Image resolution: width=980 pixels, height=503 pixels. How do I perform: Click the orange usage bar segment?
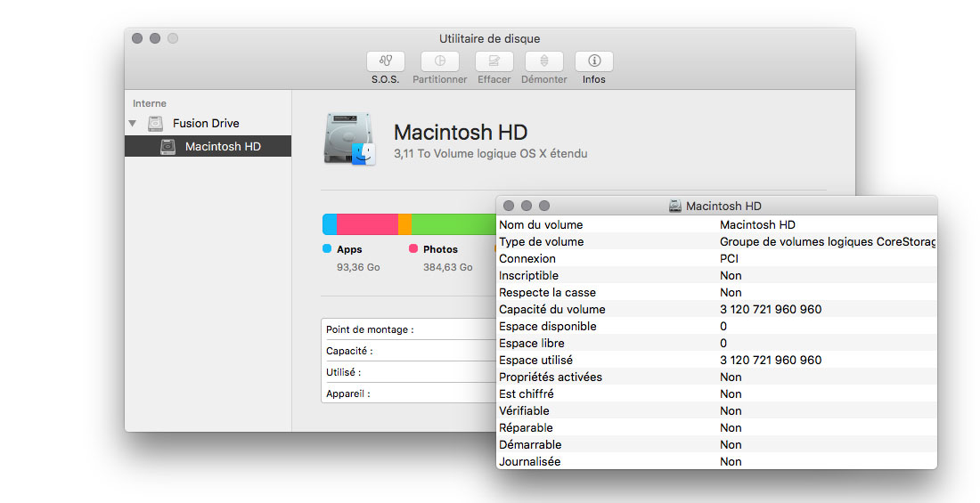click(x=405, y=224)
